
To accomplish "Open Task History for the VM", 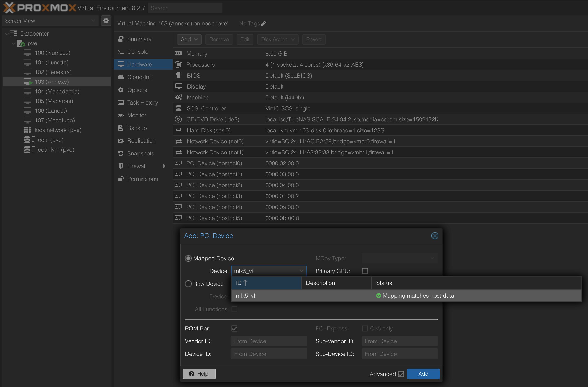I will tap(143, 103).
